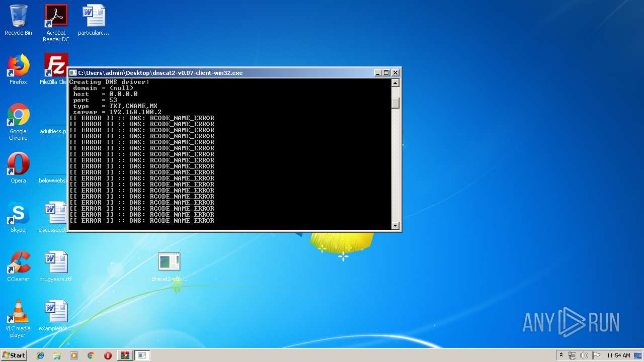This screenshot has height=362, width=644.
Task: Open drugyears.rtf document
Action: [56, 266]
